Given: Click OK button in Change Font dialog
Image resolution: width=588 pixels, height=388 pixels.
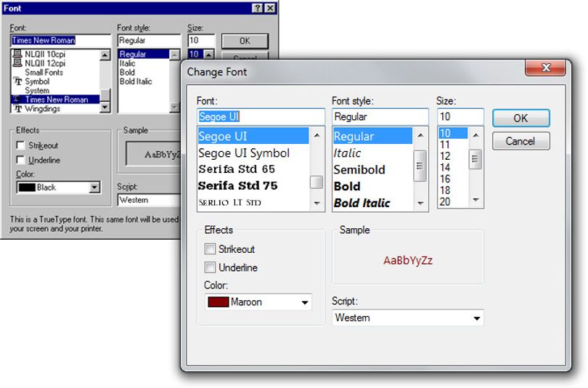Looking at the screenshot, I should pyautogui.click(x=521, y=118).
